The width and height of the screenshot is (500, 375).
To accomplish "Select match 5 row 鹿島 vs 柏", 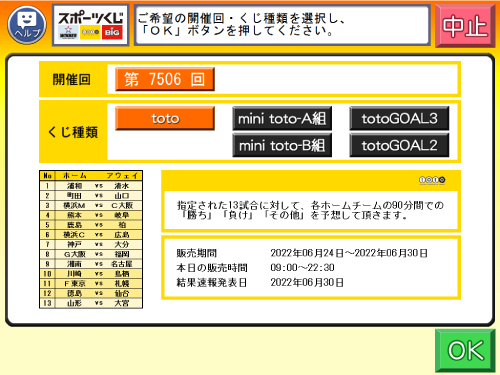I will coord(91,225).
